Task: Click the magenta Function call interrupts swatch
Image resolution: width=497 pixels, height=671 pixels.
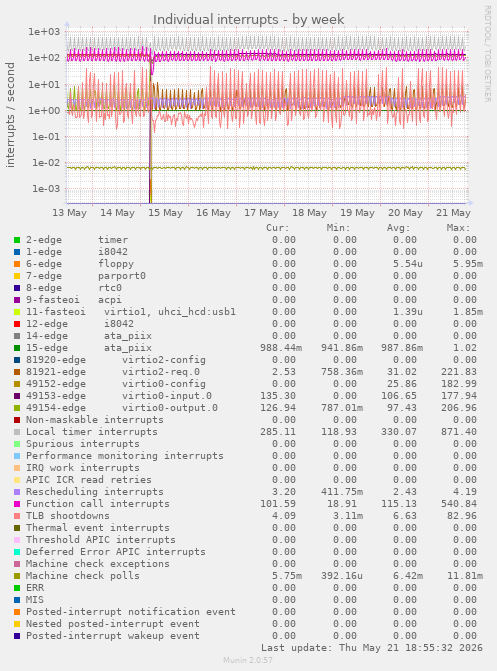Action: tap(17, 504)
